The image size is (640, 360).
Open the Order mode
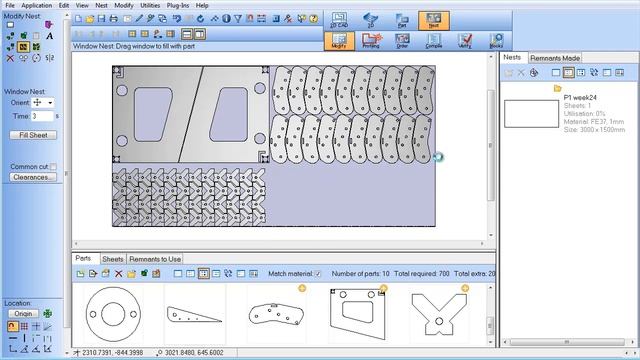402,41
